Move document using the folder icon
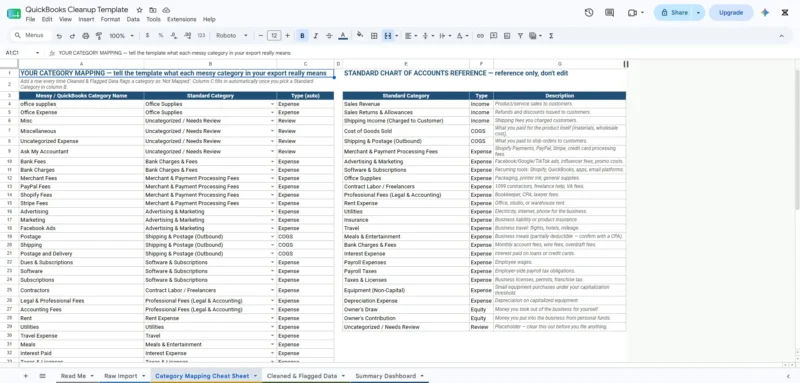 (153, 10)
